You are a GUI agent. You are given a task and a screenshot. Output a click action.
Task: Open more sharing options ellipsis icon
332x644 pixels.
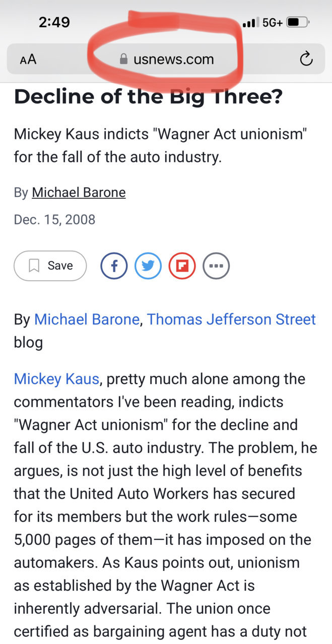coord(216,266)
